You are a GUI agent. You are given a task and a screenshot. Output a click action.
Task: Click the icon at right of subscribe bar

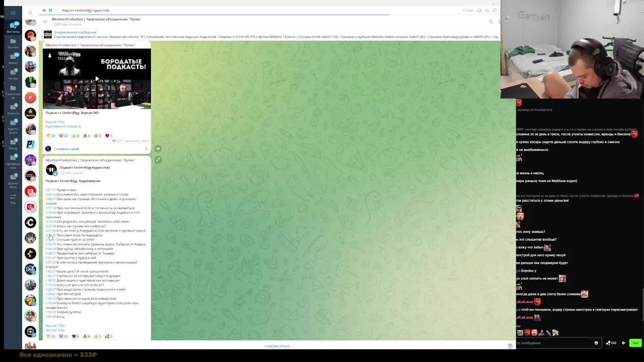510,346
